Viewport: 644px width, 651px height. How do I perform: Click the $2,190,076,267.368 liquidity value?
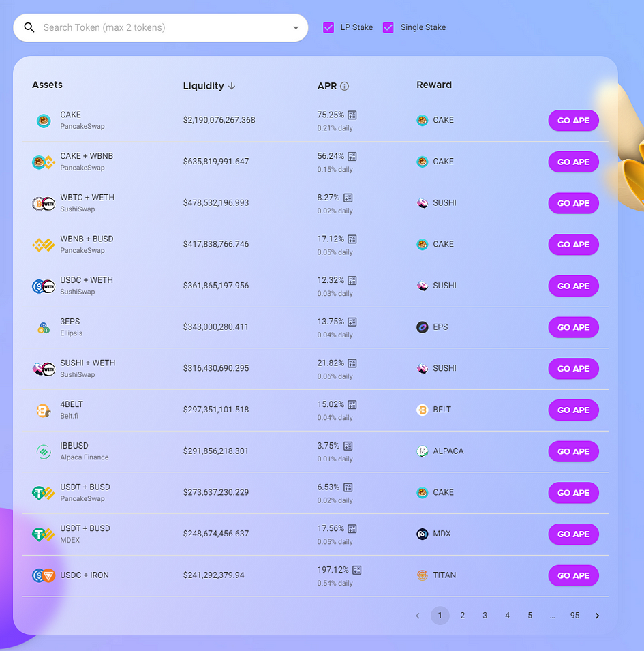tap(219, 120)
